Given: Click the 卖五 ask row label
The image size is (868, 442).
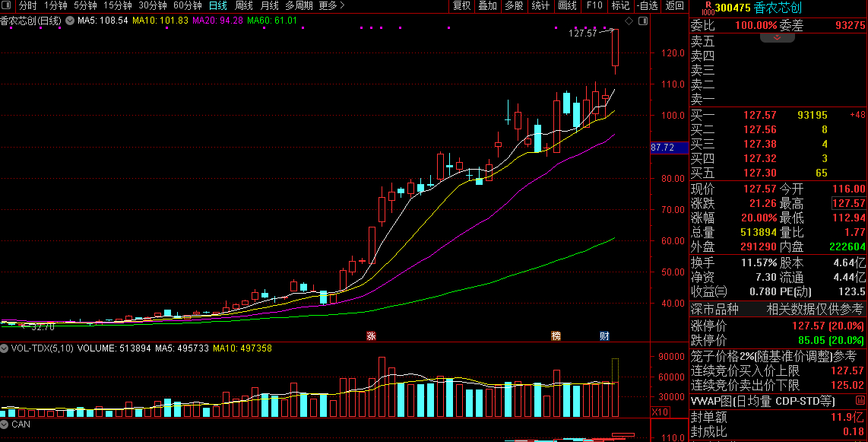Looking at the screenshot, I should point(702,42).
